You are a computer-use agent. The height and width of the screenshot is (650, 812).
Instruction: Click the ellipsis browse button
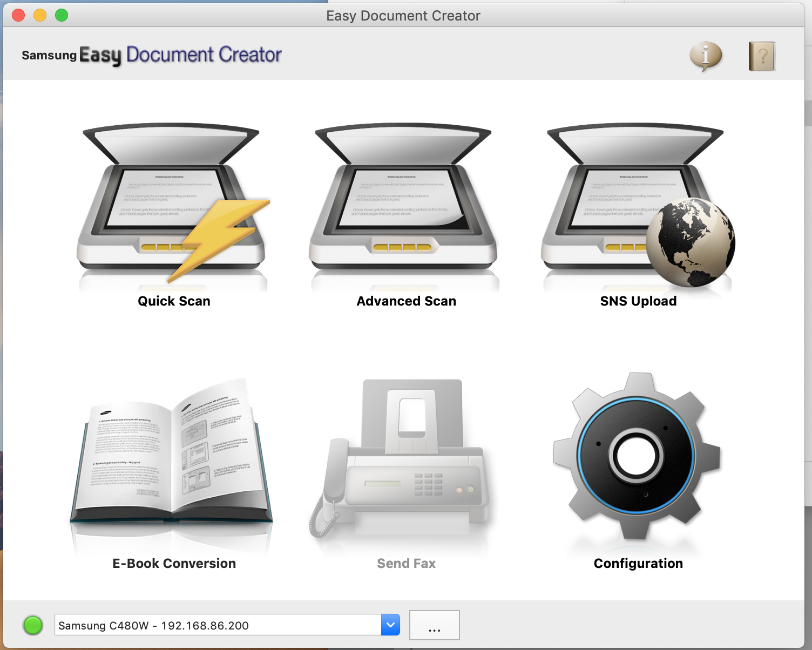coord(435,625)
